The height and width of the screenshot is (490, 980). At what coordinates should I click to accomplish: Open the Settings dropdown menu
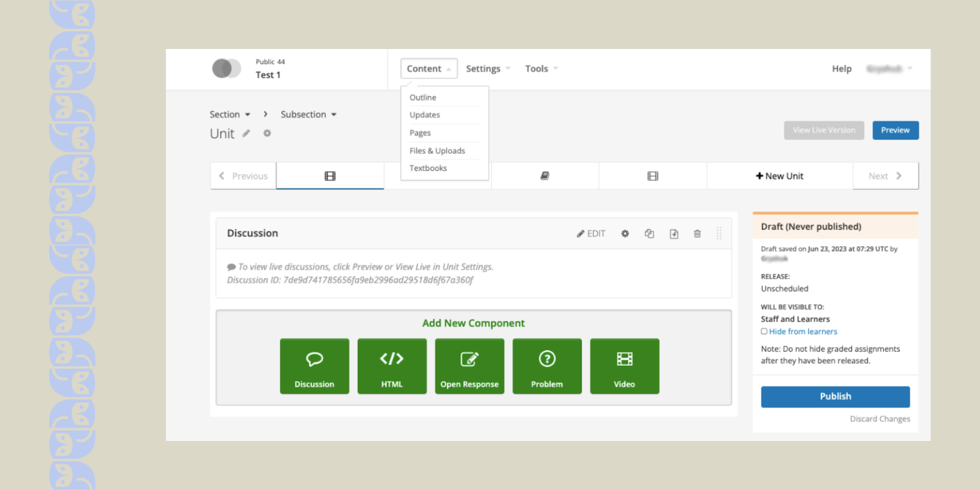tap(488, 69)
